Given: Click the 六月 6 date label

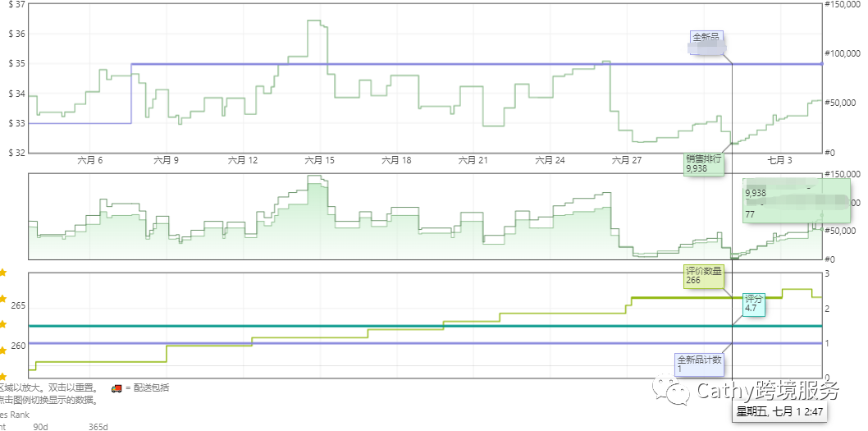Looking at the screenshot, I should pos(91,161).
